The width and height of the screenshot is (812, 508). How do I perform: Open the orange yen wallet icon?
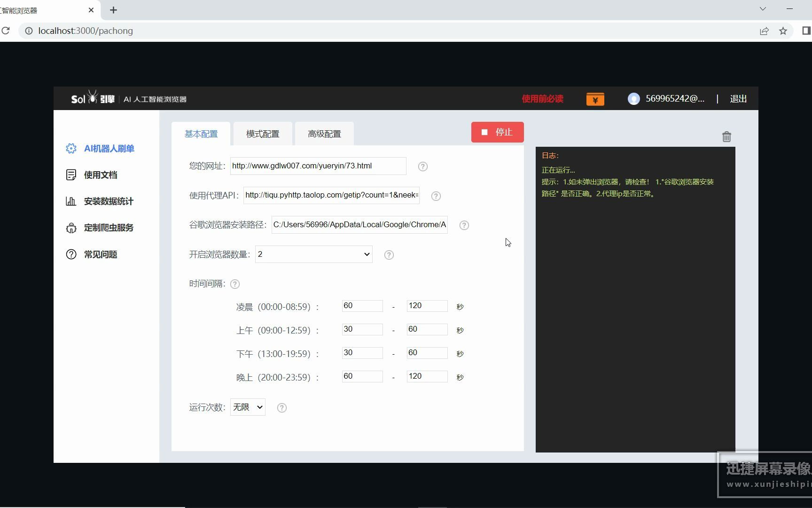[595, 99]
